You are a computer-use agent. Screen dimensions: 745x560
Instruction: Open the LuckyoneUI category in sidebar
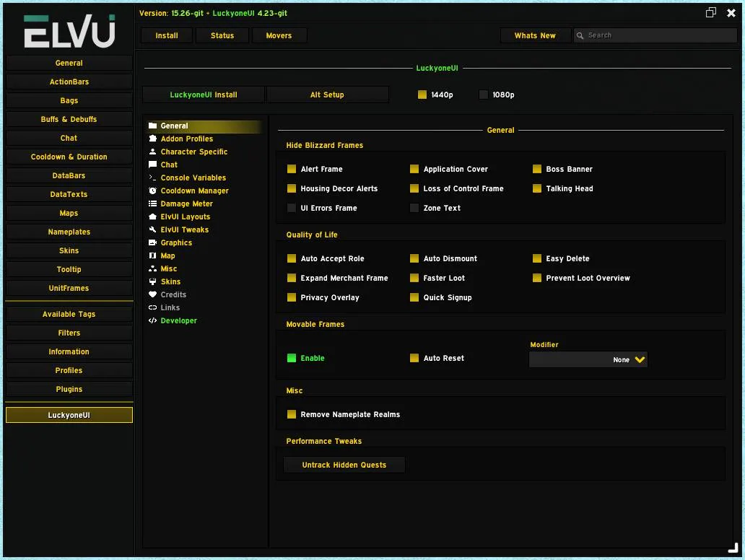point(69,415)
